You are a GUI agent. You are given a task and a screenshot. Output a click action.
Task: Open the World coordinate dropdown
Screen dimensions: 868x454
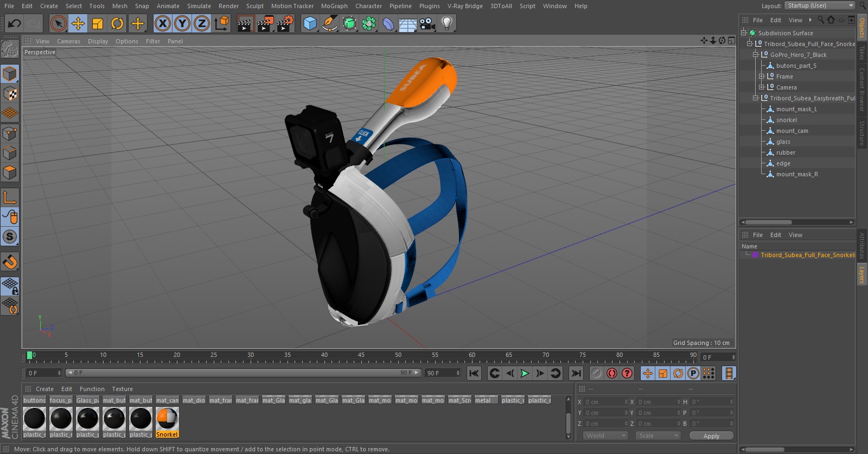605,436
